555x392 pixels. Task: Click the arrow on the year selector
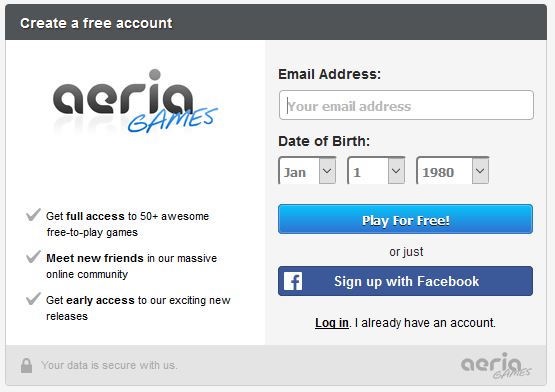point(480,171)
